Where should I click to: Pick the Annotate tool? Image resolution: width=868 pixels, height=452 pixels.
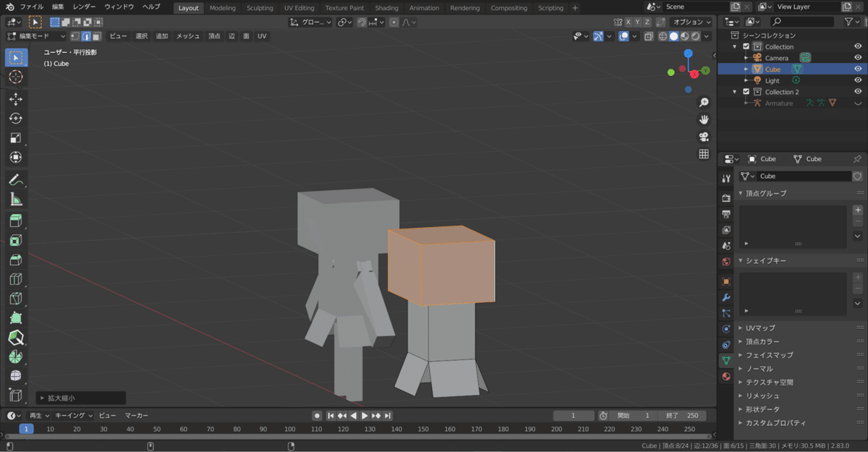click(16, 180)
